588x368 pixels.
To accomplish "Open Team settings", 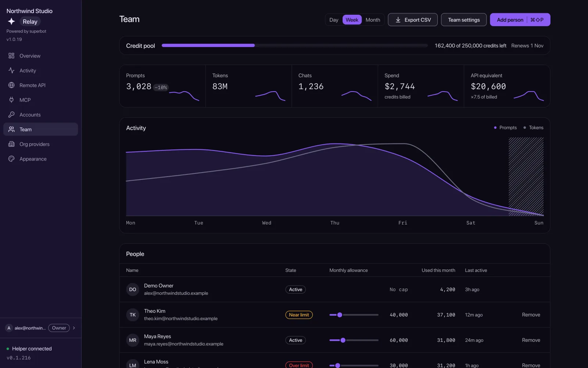I will pos(464,20).
